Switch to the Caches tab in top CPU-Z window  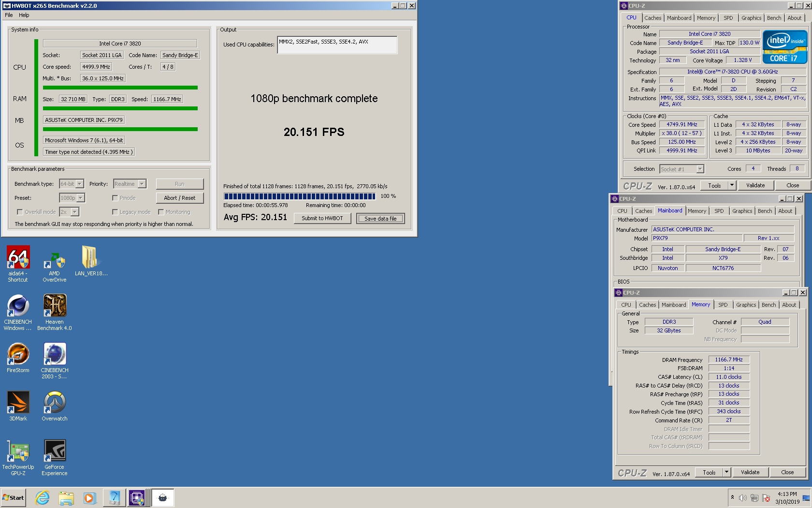click(x=652, y=18)
